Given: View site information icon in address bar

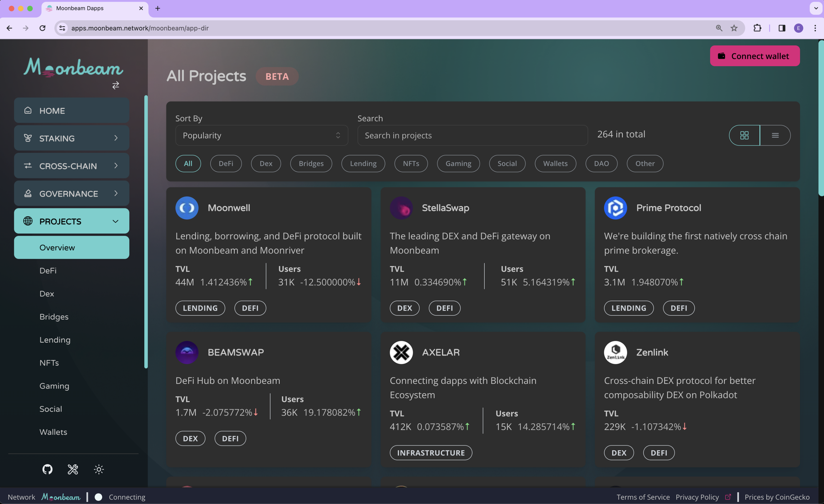Looking at the screenshot, I should tap(62, 28).
